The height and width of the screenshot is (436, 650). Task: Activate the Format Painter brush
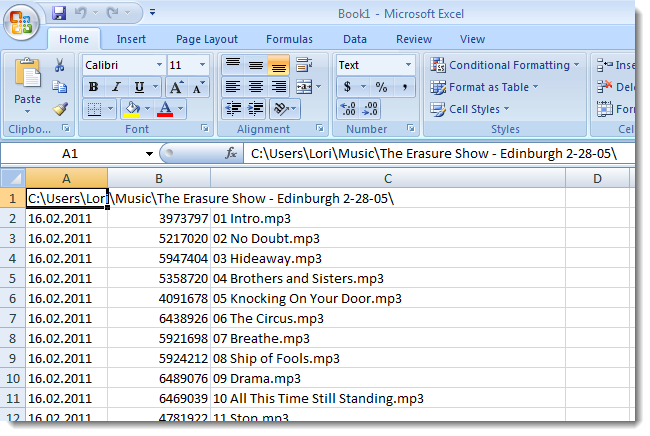pyautogui.click(x=60, y=109)
